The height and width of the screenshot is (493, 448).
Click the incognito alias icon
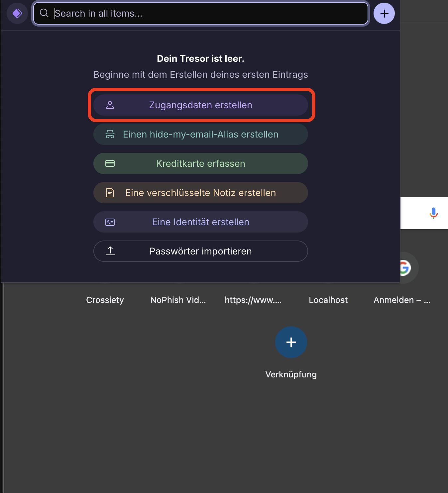point(110,134)
